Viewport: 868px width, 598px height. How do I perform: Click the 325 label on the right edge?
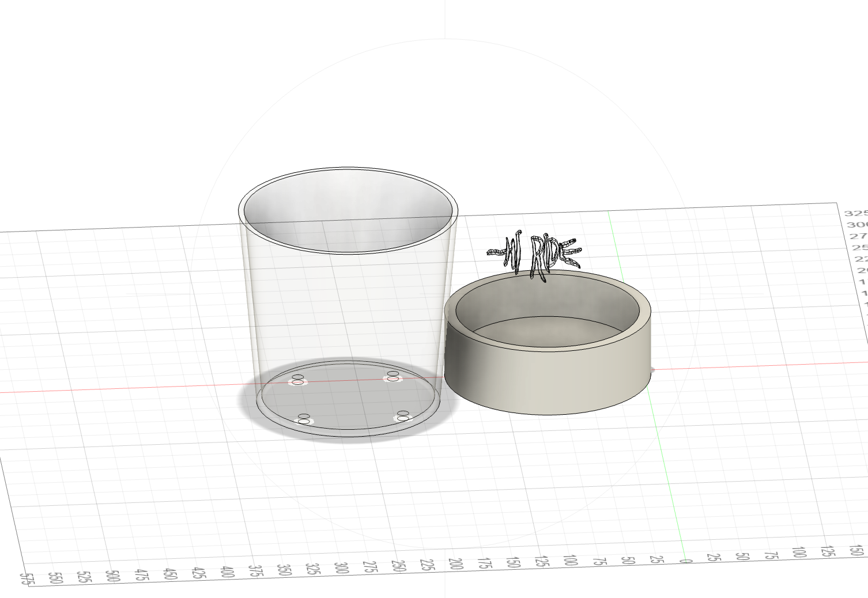[855, 213]
